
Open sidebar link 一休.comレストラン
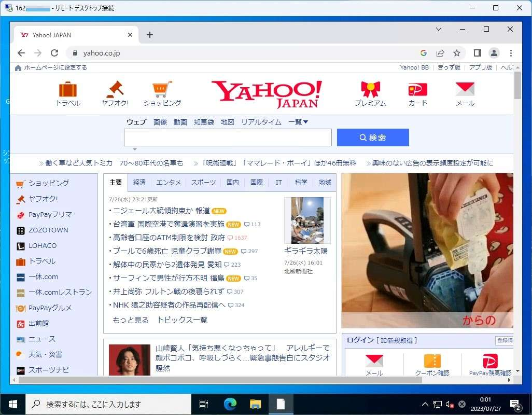coord(60,293)
